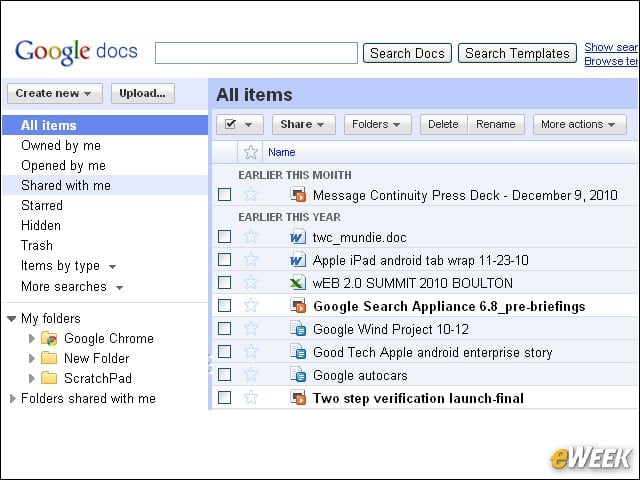
Task: Click the ScratchPad folder icon
Action: pyautogui.click(x=49, y=378)
